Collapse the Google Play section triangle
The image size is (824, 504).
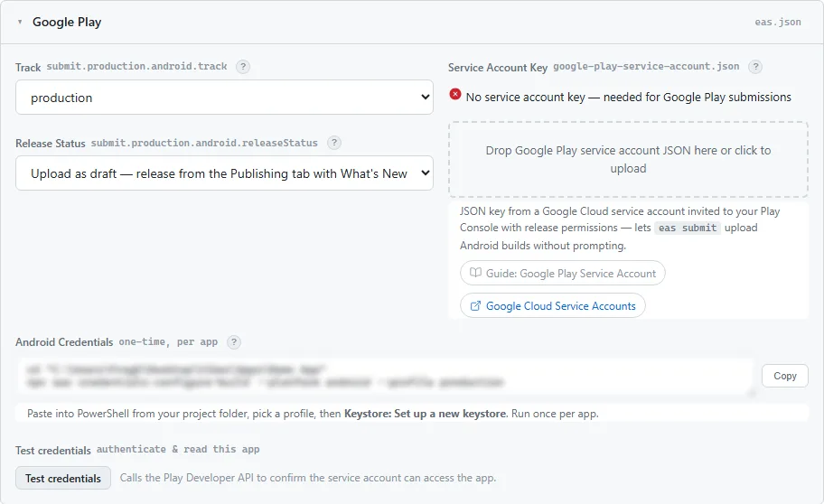[20, 22]
